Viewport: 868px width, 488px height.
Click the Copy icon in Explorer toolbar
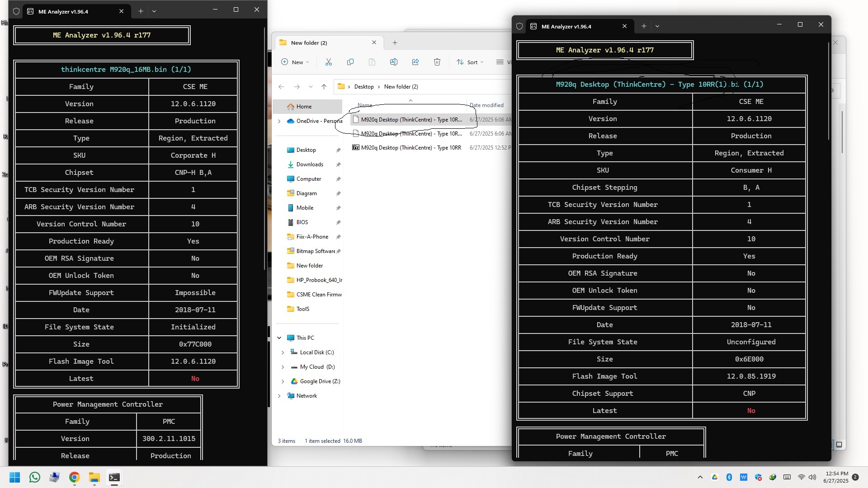[x=350, y=62]
